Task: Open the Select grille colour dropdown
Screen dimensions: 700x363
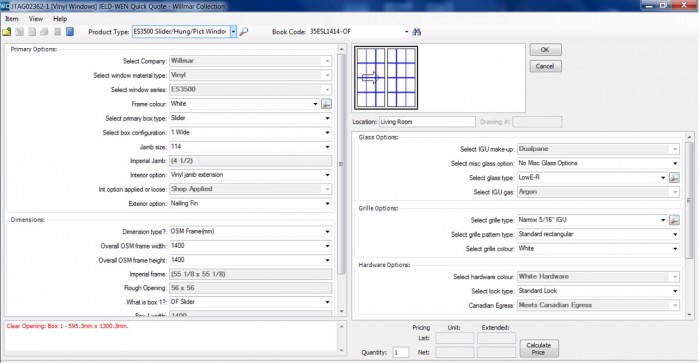Action: [x=675, y=249]
